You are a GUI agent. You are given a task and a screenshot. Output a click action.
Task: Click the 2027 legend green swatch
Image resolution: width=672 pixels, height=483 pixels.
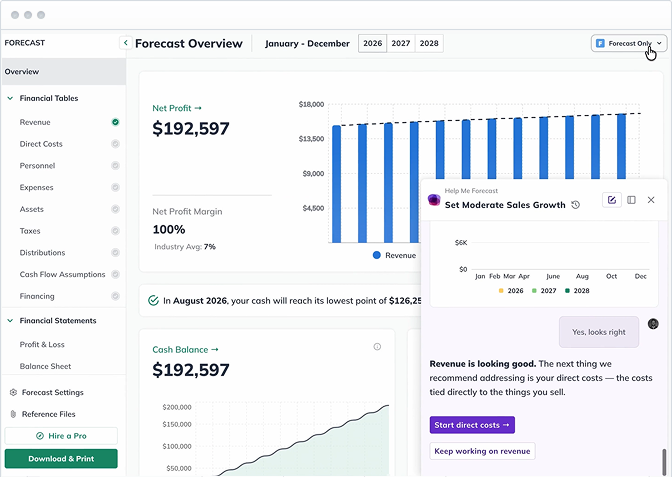(x=534, y=291)
